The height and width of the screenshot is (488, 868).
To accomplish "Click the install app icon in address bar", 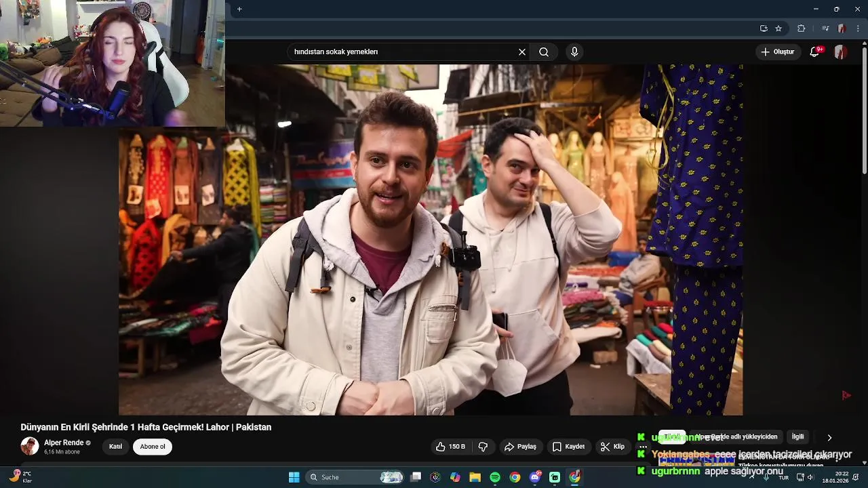I will click(764, 28).
